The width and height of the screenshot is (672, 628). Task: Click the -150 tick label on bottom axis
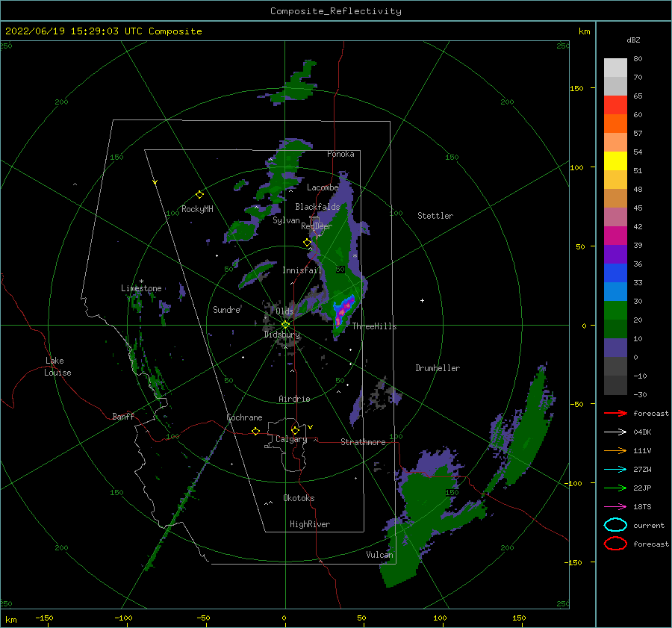44,618
